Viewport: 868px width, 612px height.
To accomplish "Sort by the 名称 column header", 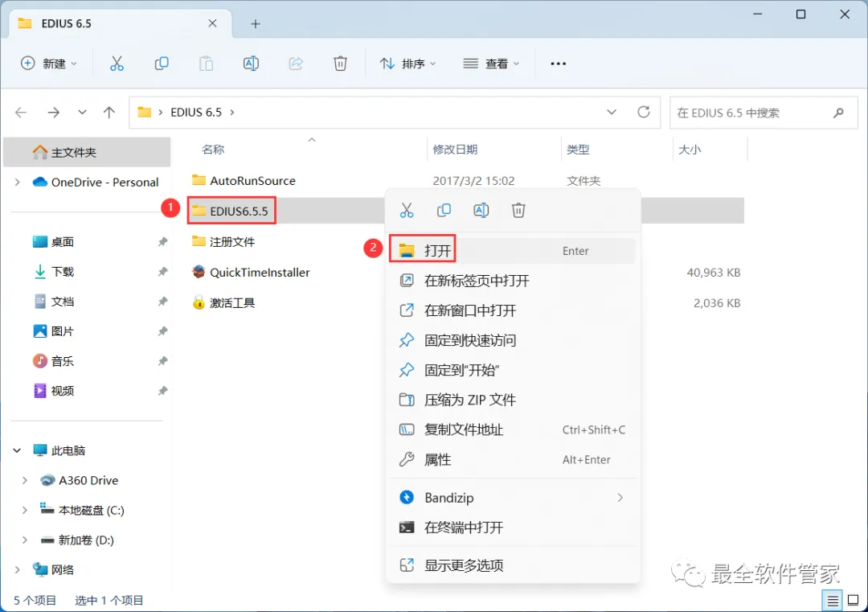I will point(213,150).
